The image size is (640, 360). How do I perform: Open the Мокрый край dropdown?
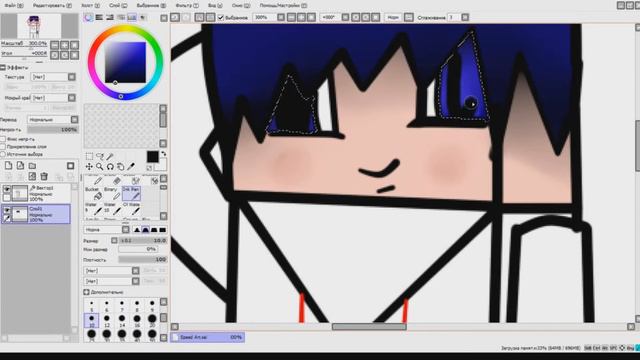54,98
